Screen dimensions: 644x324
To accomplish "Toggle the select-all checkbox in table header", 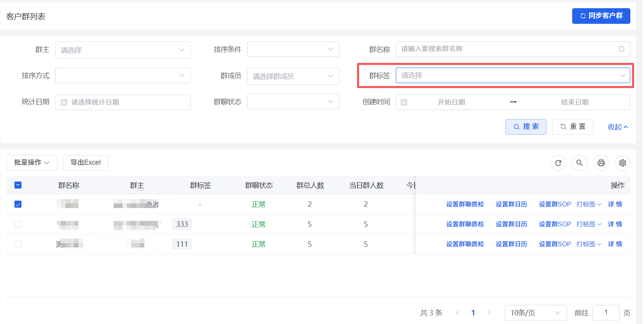I will (x=18, y=185).
